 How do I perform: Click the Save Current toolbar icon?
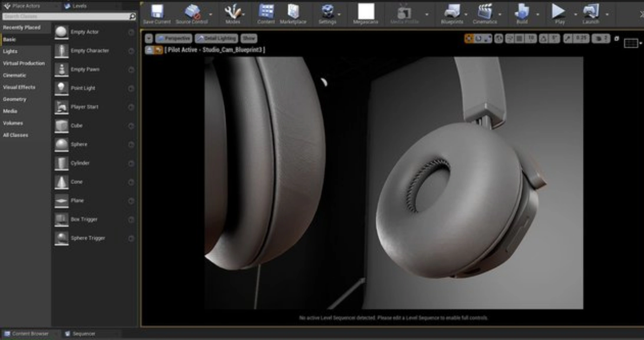(x=157, y=14)
